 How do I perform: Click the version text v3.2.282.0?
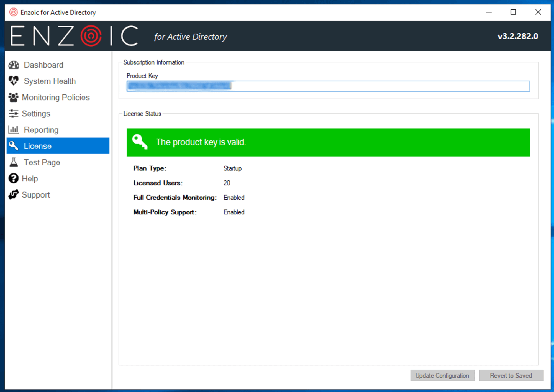click(517, 36)
